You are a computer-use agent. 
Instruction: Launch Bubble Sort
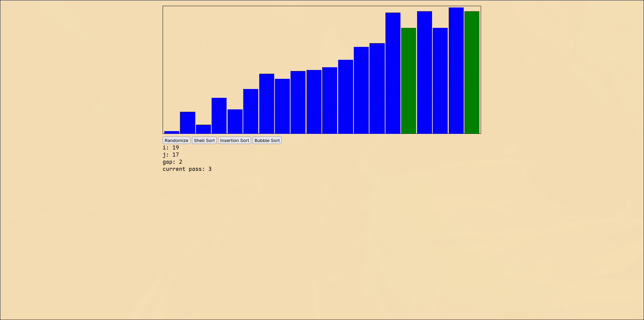(x=267, y=140)
